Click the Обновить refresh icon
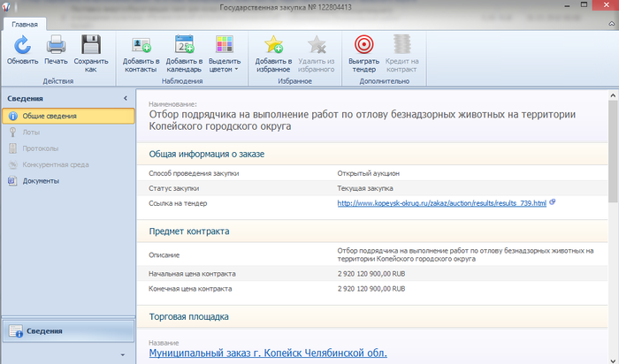This screenshot has height=364, width=619. [21, 46]
